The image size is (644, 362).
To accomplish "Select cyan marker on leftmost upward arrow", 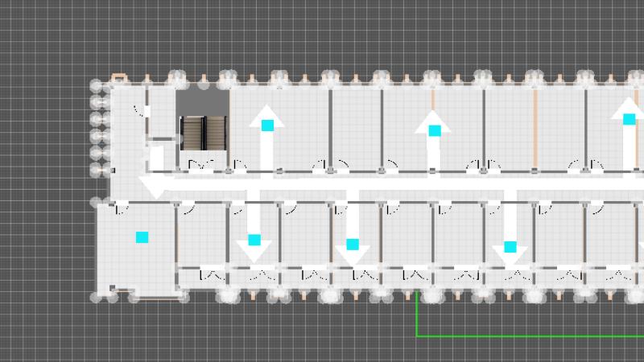I will pos(267,125).
